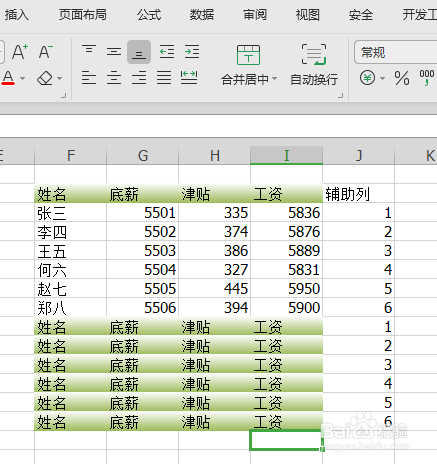Viewport: 437px width, 464px height.
Task: Select cell containing 郑八
Action: click(71, 308)
